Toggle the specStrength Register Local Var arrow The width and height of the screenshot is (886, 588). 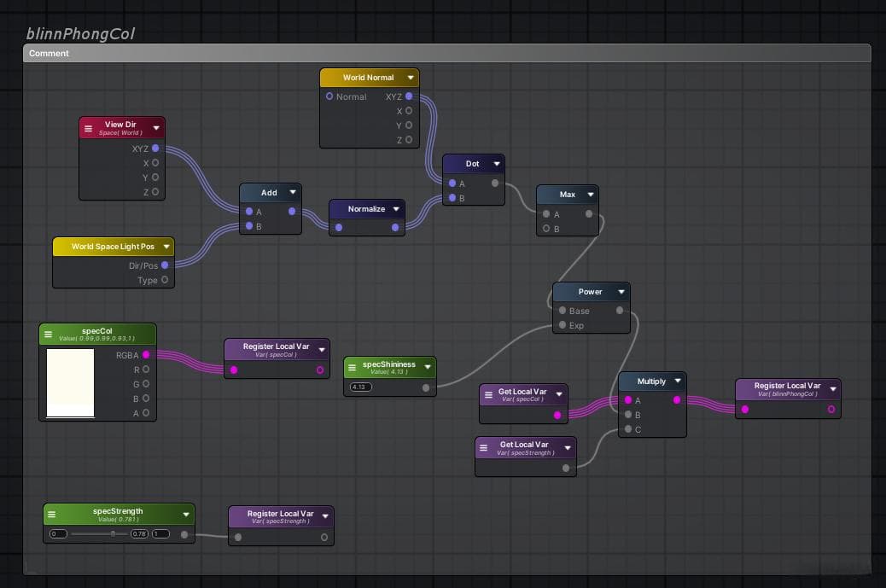325,516
